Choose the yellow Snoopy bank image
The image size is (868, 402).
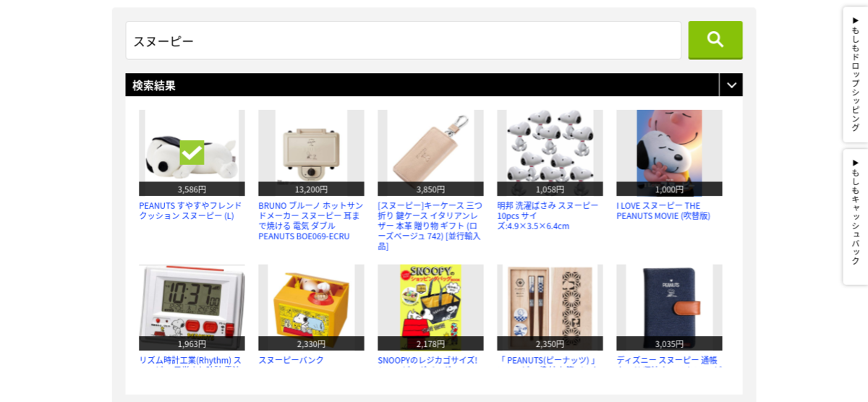311,307
